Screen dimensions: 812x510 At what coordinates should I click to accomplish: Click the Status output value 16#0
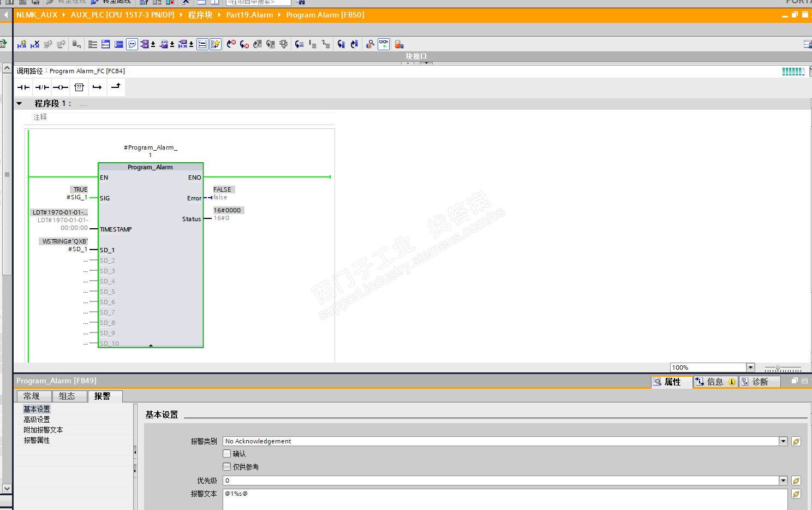tap(222, 218)
